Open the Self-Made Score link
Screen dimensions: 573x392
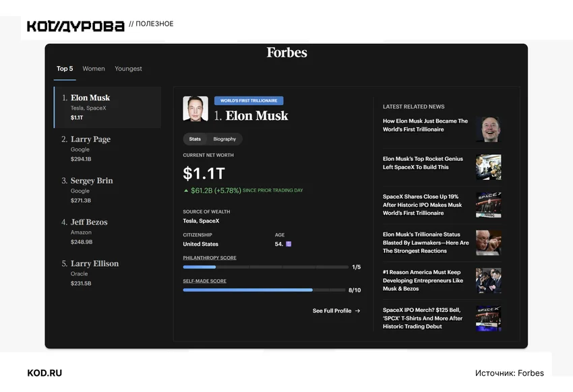[204, 281]
